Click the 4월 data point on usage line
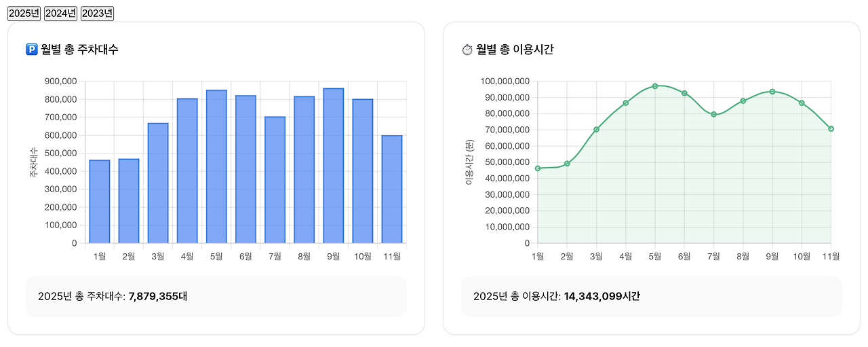Viewport: 868px width, 347px height. [626, 103]
